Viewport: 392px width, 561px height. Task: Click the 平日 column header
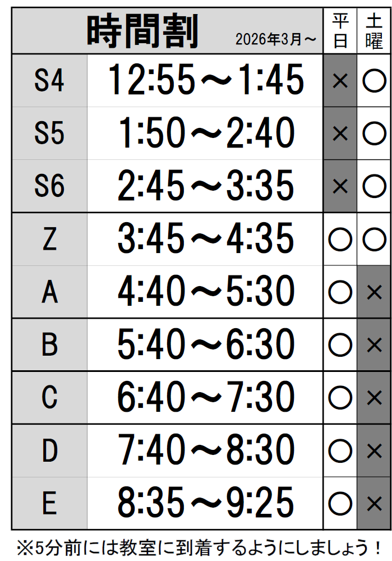340,31
